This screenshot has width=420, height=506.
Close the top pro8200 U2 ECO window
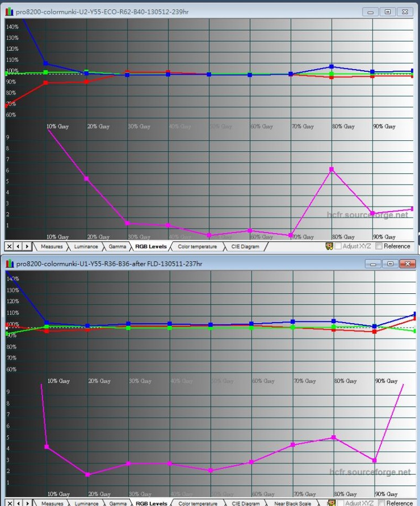tap(405, 12)
